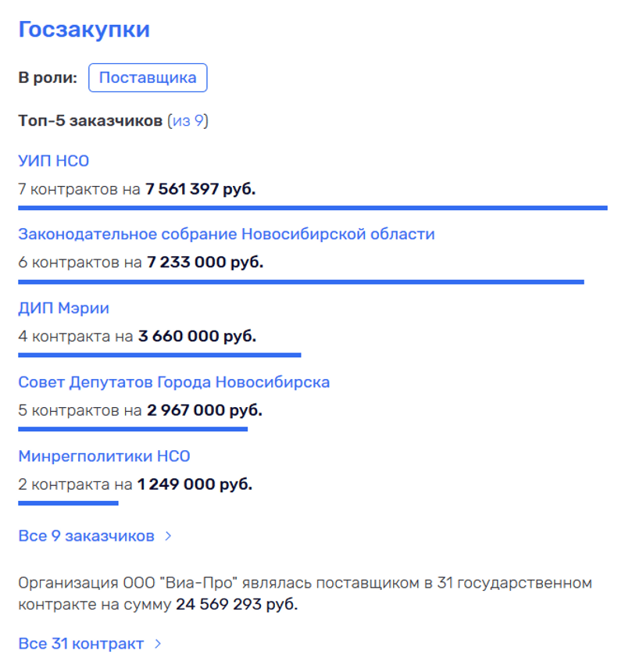View Все 31 контракт link
This screenshot has height=672, width=625.
point(81,644)
